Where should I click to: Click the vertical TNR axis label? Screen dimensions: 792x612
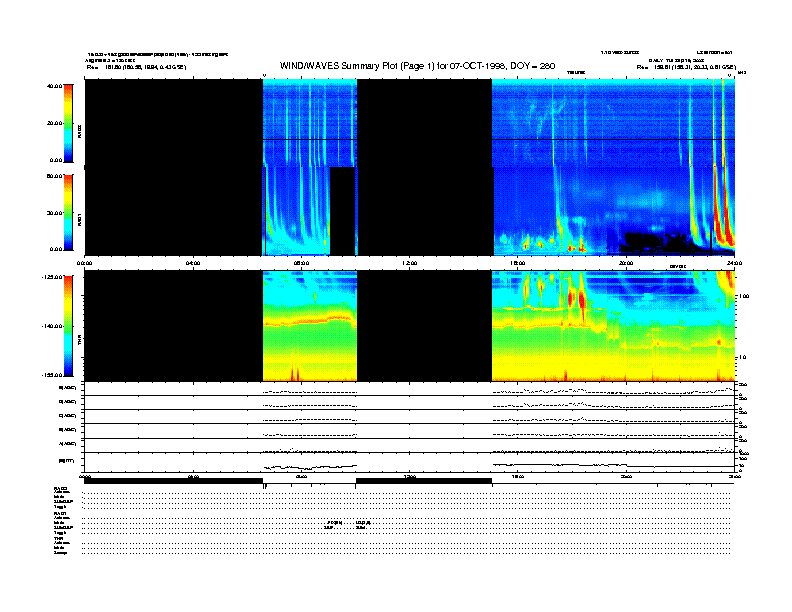80,341
